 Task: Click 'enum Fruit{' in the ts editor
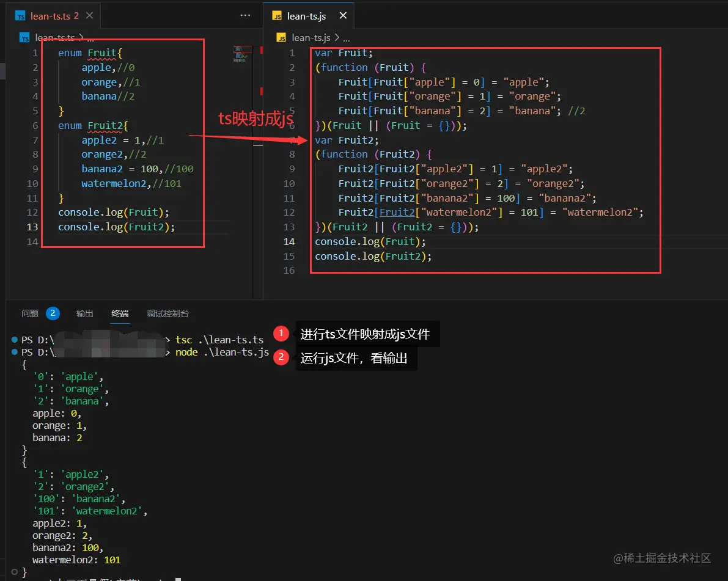tap(90, 53)
